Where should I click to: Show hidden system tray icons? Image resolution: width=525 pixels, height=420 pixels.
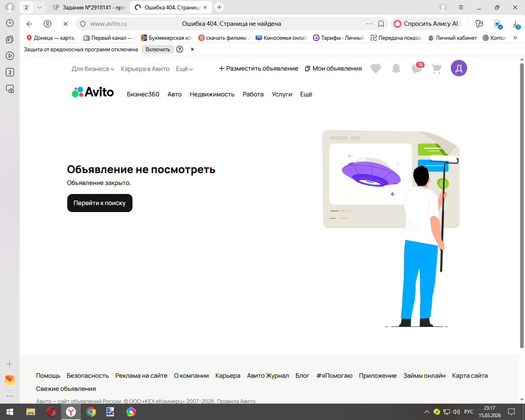(x=427, y=412)
